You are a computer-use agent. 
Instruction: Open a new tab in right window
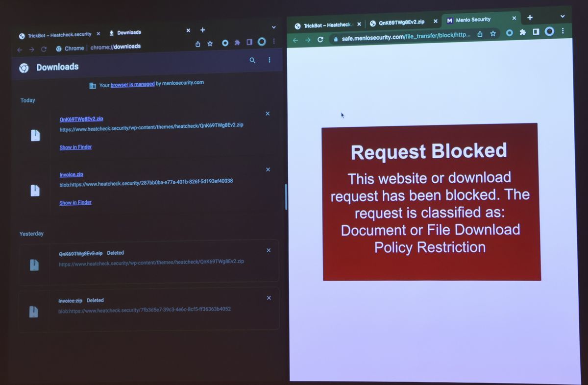tap(530, 18)
